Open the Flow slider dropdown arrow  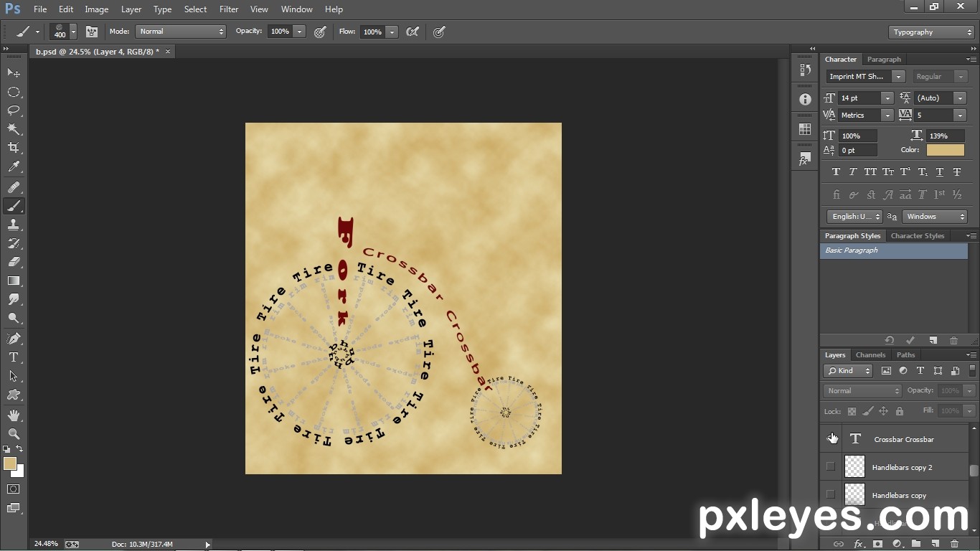(392, 32)
